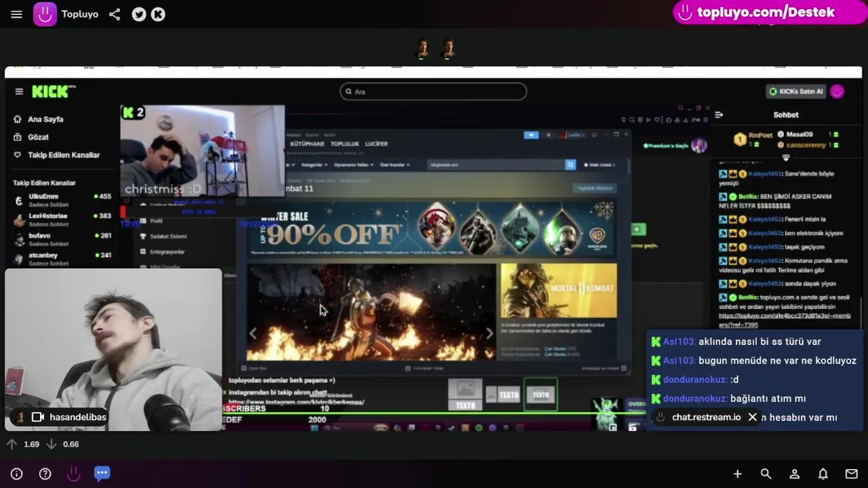Click the chat.restream.io label
The width and height of the screenshot is (868, 488).
(x=706, y=418)
